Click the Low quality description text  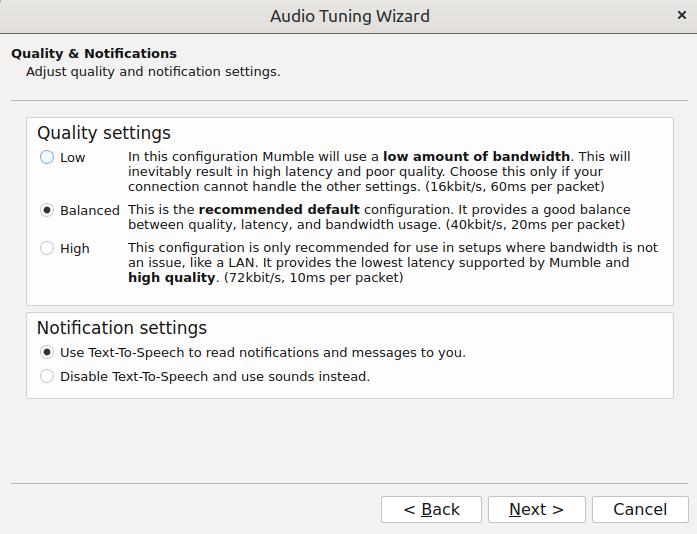(379, 172)
